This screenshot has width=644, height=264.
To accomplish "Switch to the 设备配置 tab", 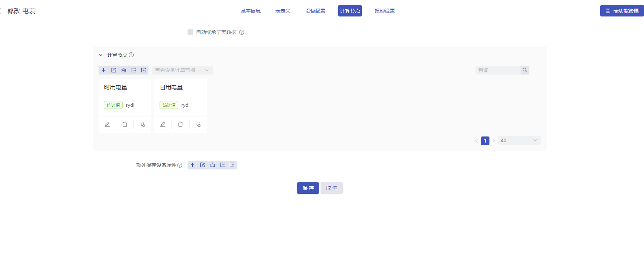I will tap(315, 11).
